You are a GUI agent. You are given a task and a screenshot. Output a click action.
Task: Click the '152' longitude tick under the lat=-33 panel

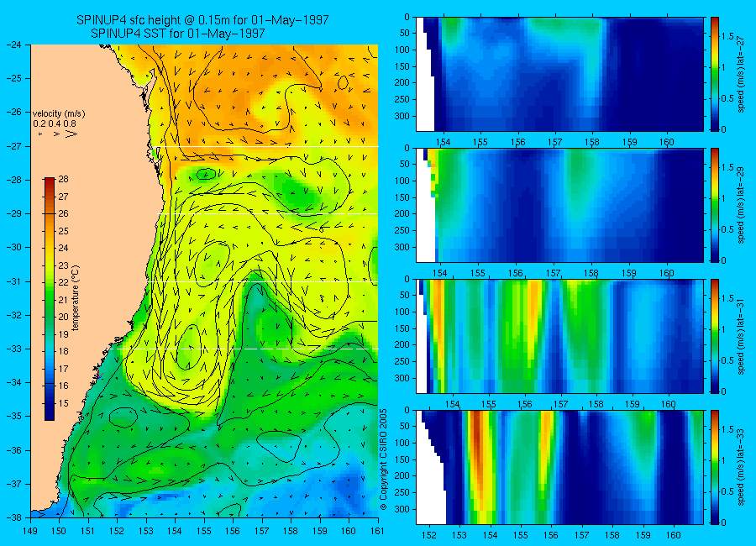pyautogui.click(x=428, y=535)
